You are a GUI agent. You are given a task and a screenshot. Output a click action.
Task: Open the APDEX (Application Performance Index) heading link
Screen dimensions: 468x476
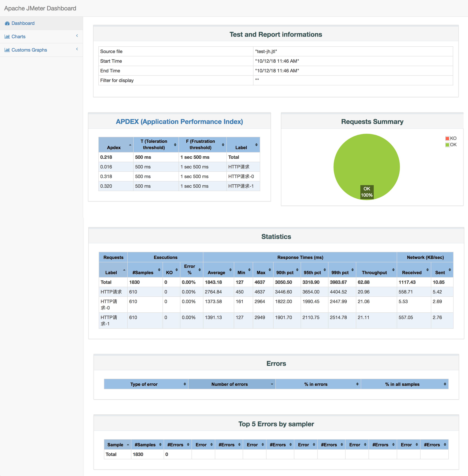click(x=179, y=122)
